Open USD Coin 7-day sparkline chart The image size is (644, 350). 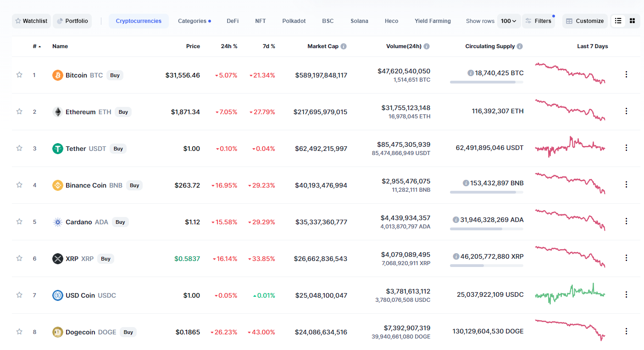(x=570, y=294)
